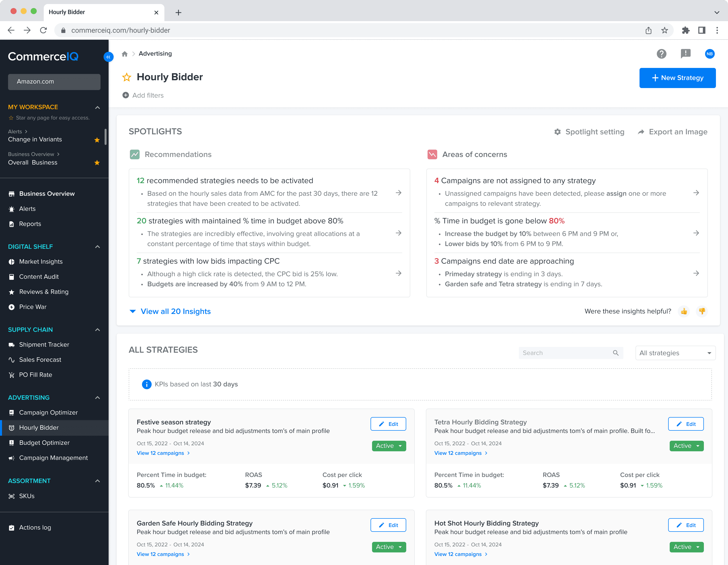Collapse the Digital Shelf section
728x565 pixels.
[x=97, y=247]
